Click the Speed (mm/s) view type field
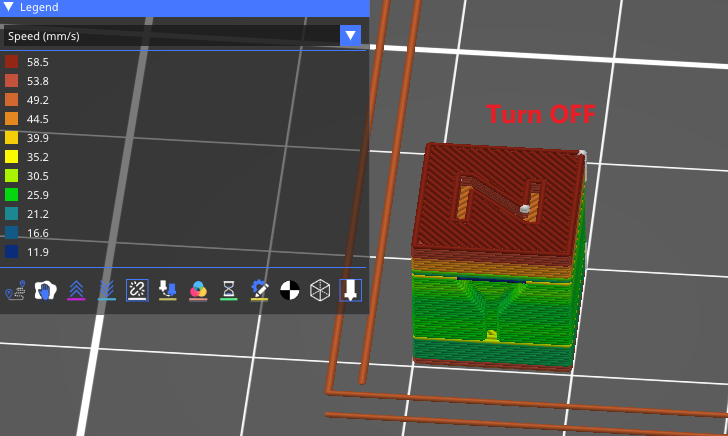Image resolution: width=728 pixels, height=436 pixels. [170, 36]
